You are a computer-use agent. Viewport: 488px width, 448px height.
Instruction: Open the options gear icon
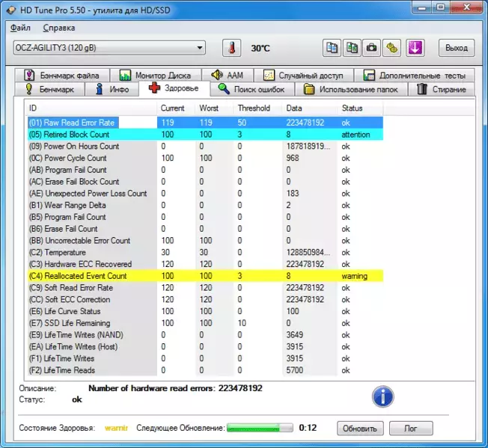pos(392,48)
